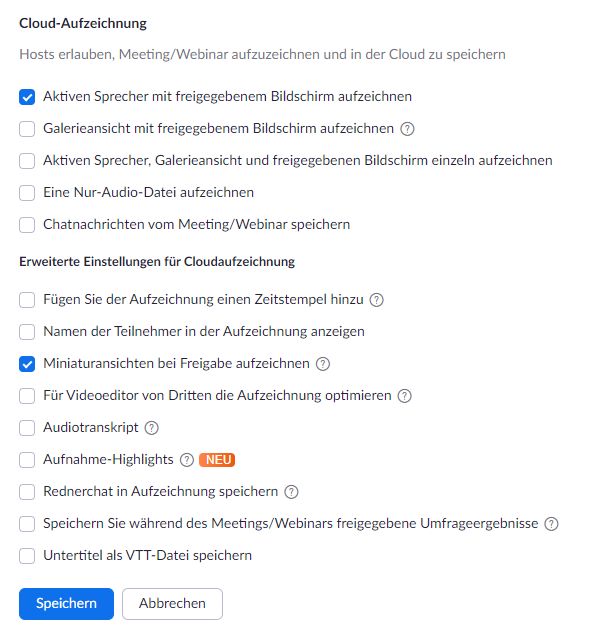Disable Miniaturansichten bei Freigabe aufzeichnen

[27, 364]
